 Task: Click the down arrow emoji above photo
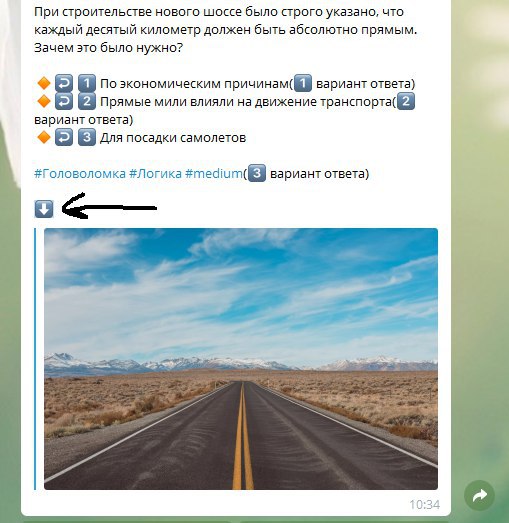coord(44,209)
